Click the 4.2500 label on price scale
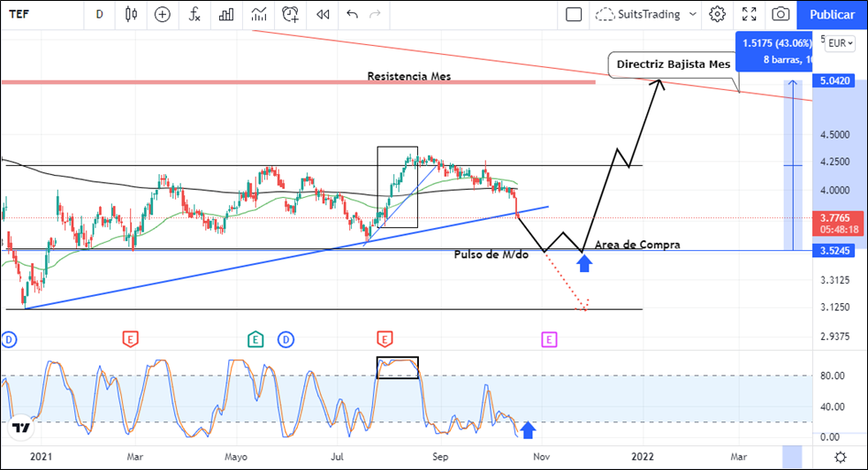The width and height of the screenshot is (868, 470). (x=834, y=163)
